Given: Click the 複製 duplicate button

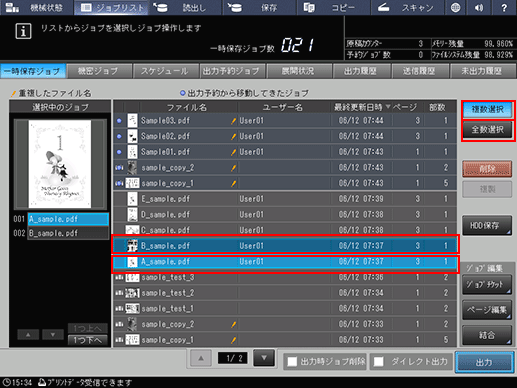Looking at the screenshot, I should (x=487, y=189).
